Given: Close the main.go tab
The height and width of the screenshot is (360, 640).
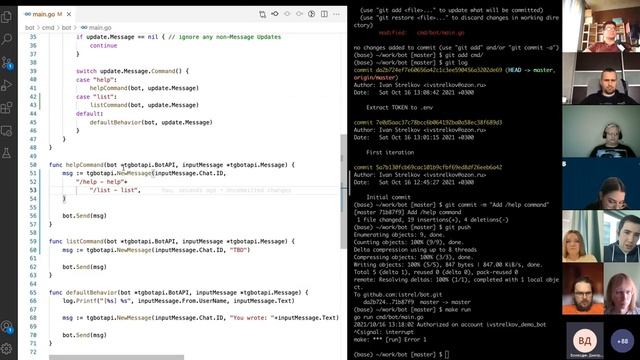Looking at the screenshot, I should coord(69,14).
